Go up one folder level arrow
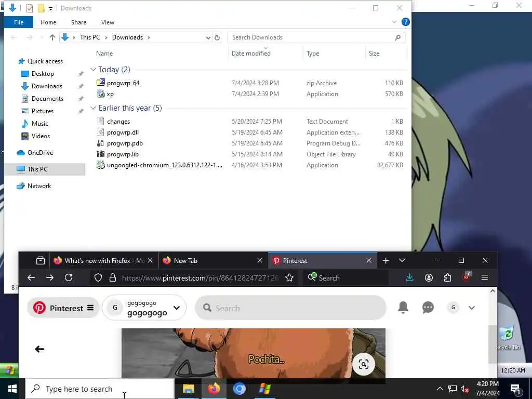Image resolution: width=532 pixels, height=399 pixels. [x=52, y=37]
